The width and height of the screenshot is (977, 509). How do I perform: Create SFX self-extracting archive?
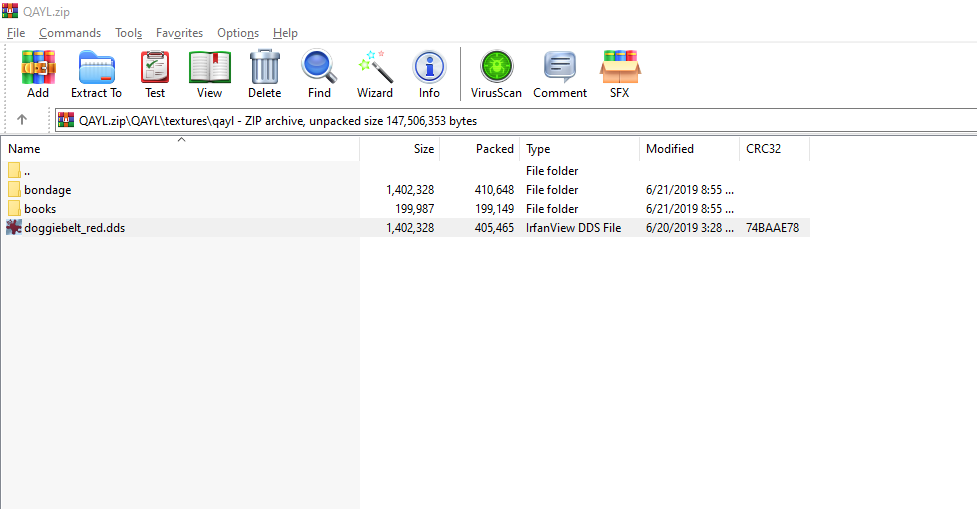[x=620, y=74]
